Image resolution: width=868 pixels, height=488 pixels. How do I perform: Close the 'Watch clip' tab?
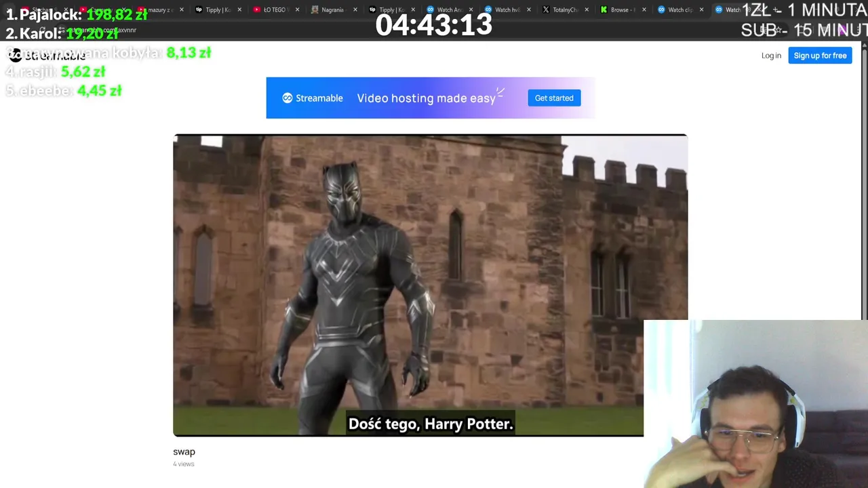[x=701, y=10]
